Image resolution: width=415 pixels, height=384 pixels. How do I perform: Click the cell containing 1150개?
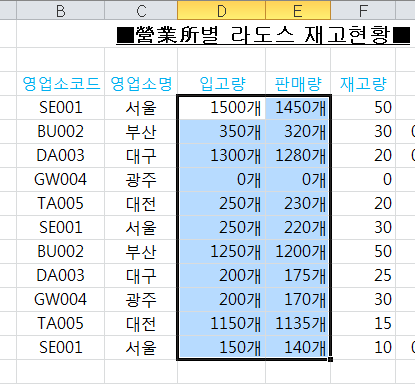tap(221, 323)
